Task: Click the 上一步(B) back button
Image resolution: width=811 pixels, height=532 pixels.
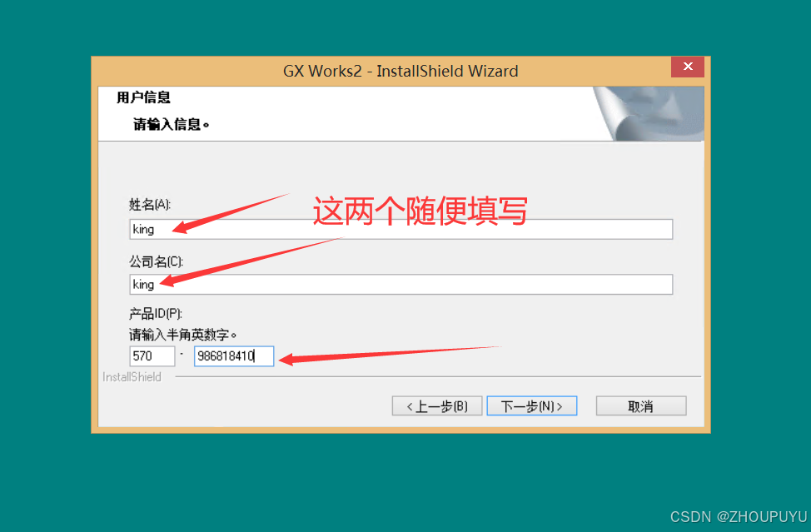Action: coord(437,405)
